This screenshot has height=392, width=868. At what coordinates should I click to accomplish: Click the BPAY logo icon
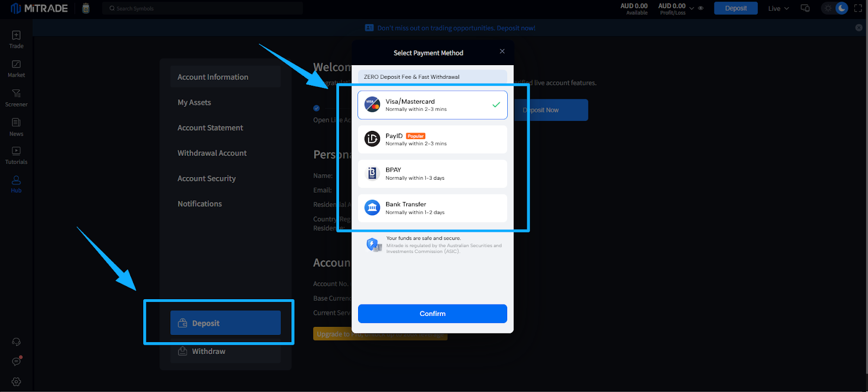click(x=372, y=173)
